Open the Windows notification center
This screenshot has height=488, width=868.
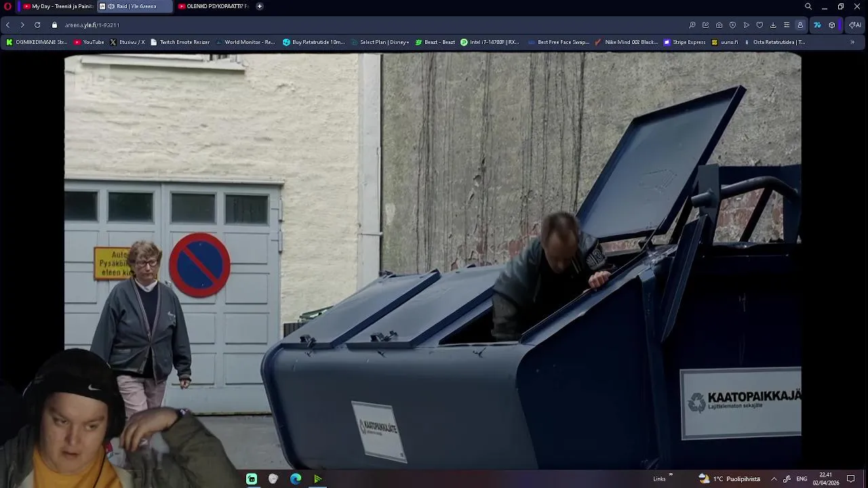coord(851,479)
